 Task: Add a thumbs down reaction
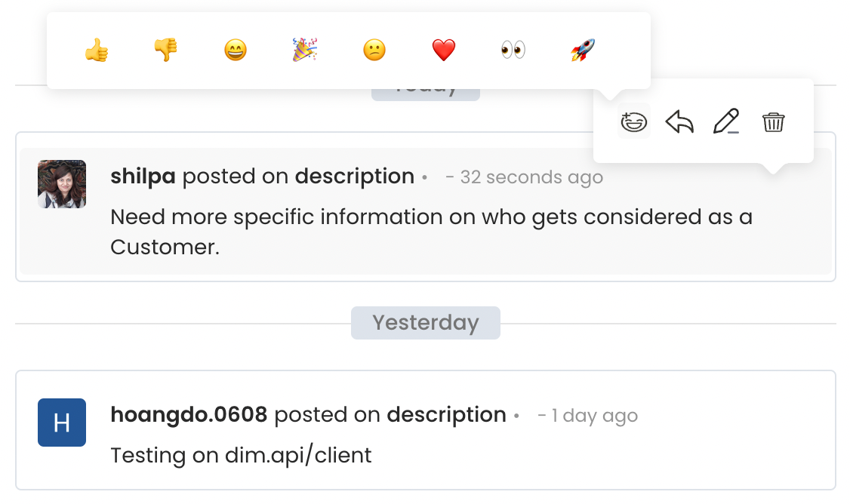[x=166, y=50]
